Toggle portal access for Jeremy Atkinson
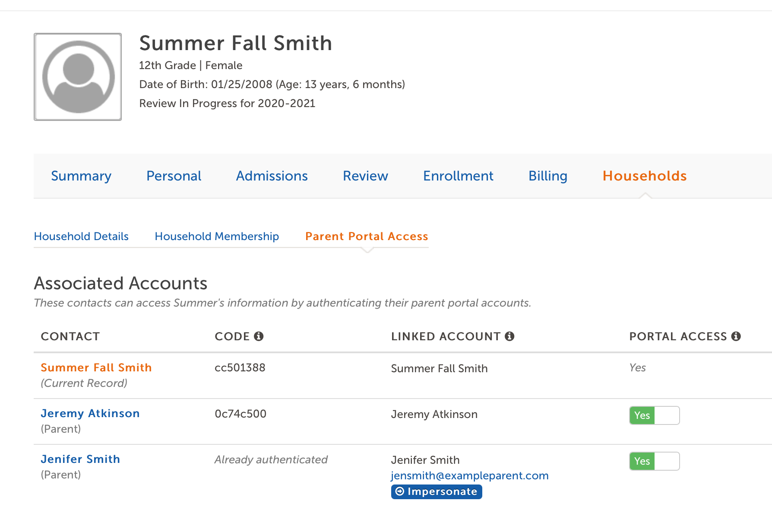772x532 pixels. tap(654, 415)
